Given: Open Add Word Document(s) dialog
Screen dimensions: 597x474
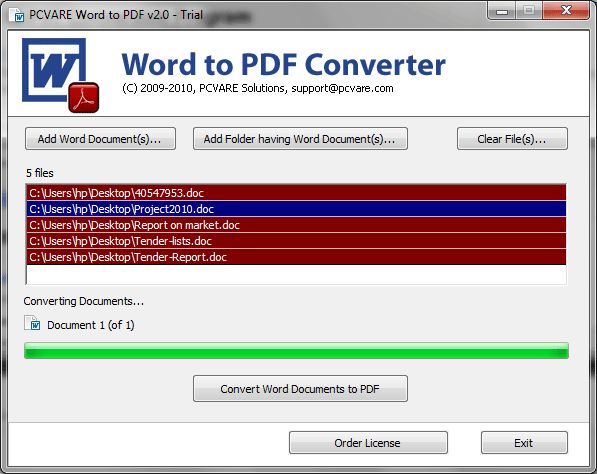Looking at the screenshot, I should point(100,139).
